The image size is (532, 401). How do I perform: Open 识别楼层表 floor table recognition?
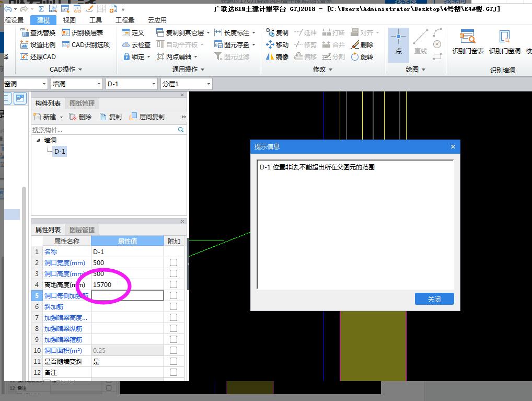pos(83,32)
